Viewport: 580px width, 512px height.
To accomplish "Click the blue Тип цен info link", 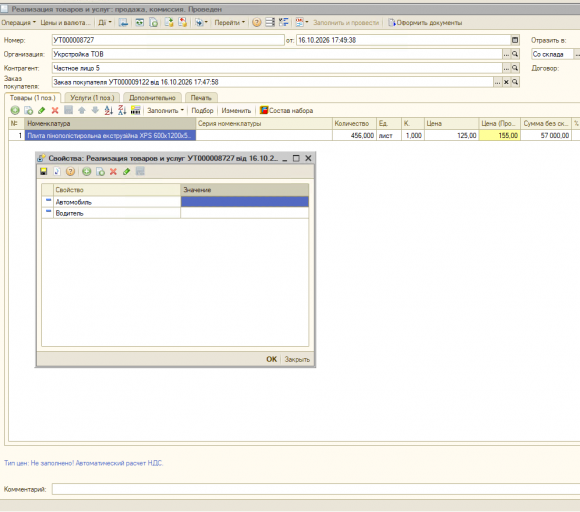I will (84, 463).
